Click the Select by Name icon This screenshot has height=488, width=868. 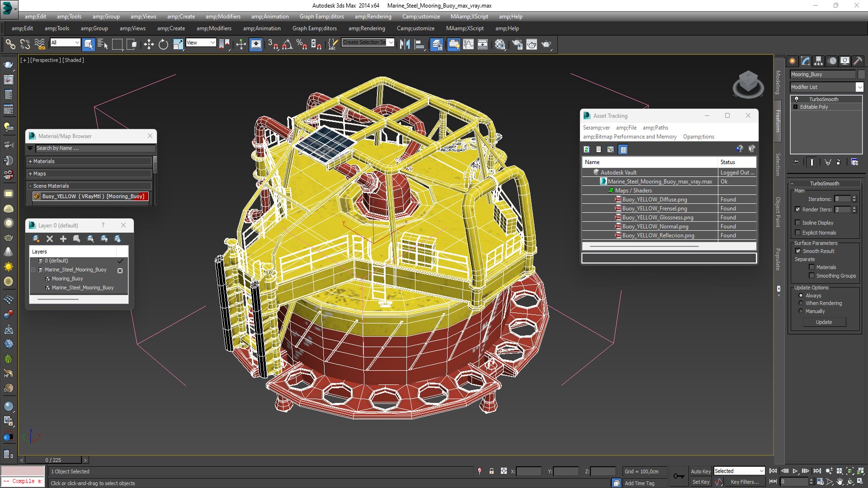coord(103,44)
